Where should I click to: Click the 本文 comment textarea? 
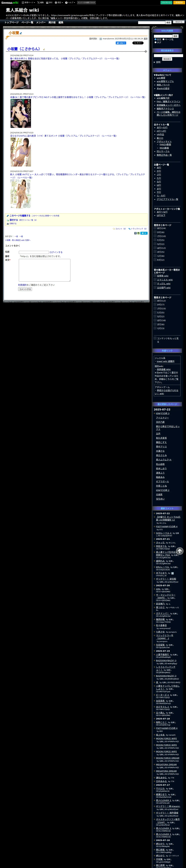(x=45, y=270)
